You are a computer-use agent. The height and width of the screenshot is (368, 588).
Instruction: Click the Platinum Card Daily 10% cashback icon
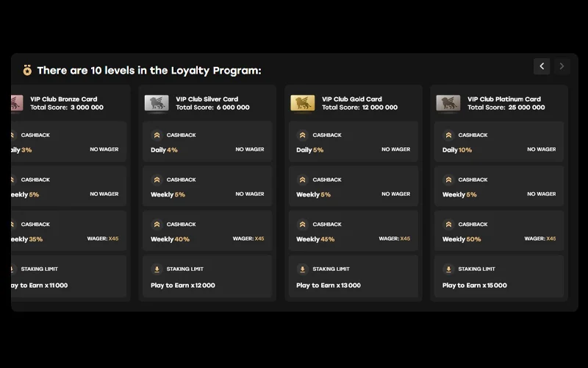[x=448, y=135]
